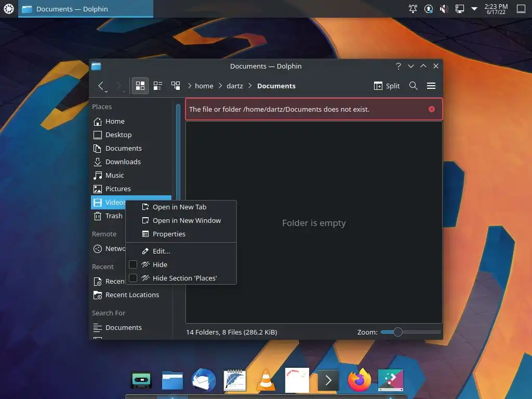The width and height of the screenshot is (532, 399).
Task: Open the network display tray icon
Action: [459, 9]
